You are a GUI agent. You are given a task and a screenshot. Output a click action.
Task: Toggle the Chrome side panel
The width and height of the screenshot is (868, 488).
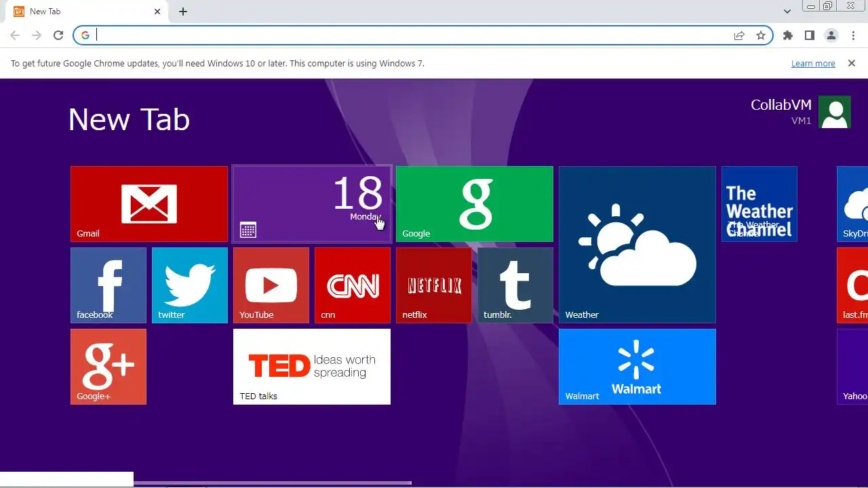pyautogui.click(x=810, y=35)
